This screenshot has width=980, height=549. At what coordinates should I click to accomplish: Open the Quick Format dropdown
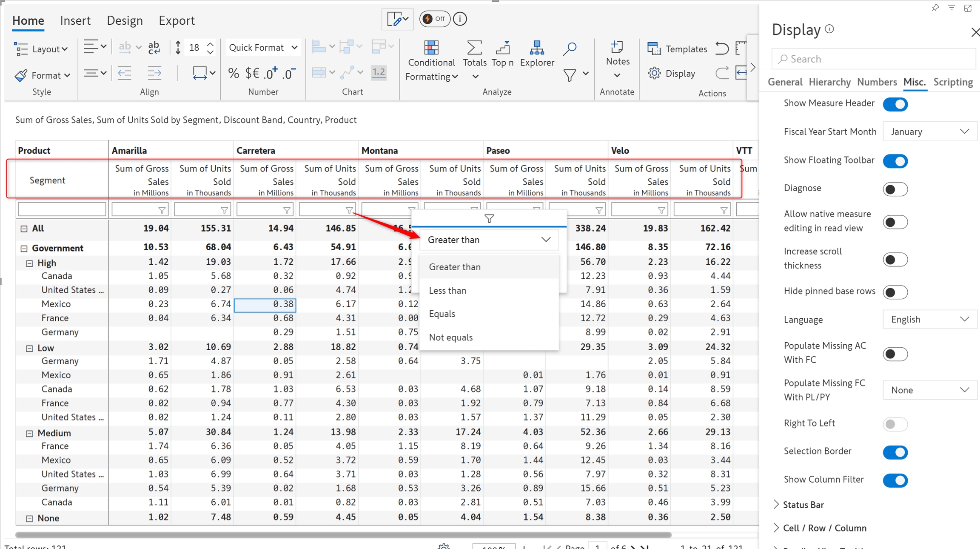click(262, 47)
